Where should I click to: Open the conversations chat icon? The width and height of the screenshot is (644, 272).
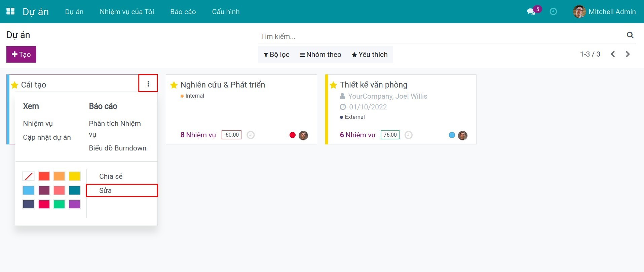coord(531,12)
